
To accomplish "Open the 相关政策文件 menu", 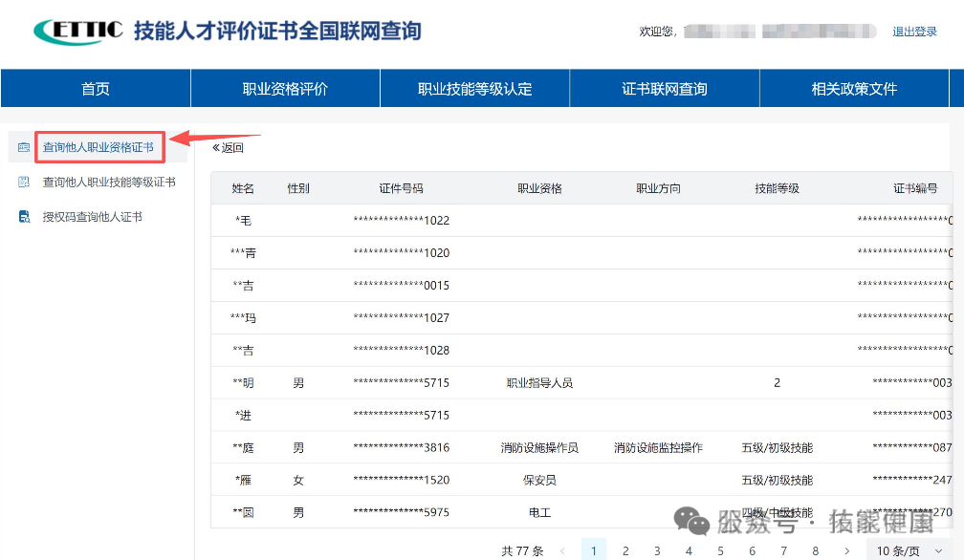I will click(853, 89).
